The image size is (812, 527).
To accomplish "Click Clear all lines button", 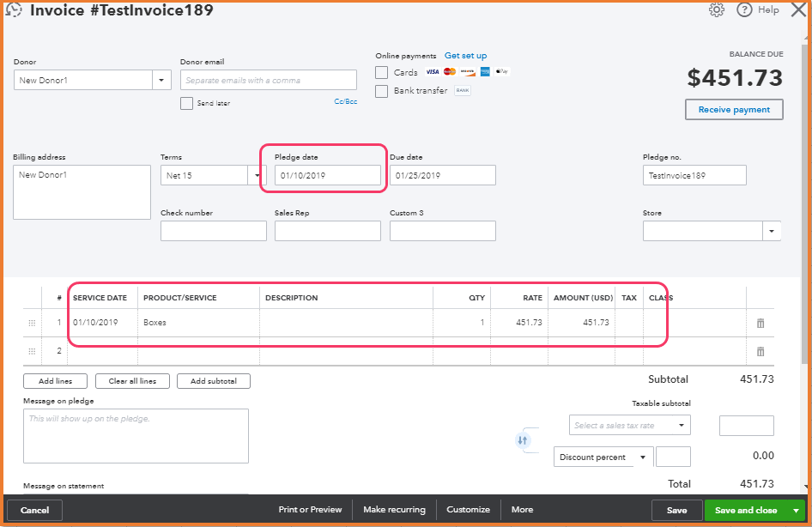I will 132,381.
